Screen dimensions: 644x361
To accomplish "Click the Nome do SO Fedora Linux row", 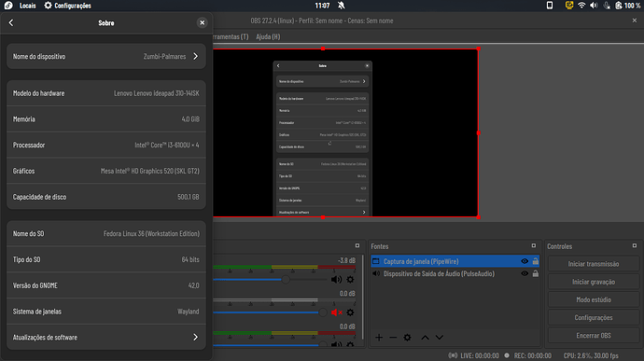I will (x=106, y=233).
